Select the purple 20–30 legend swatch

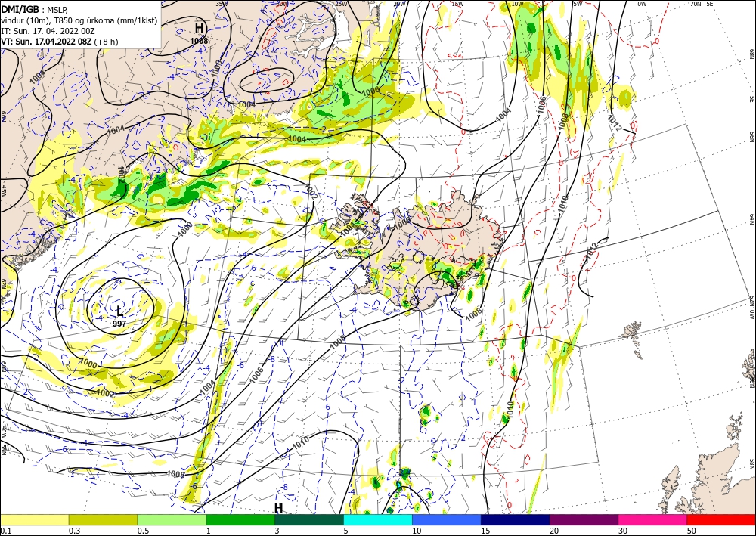click(584, 519)
